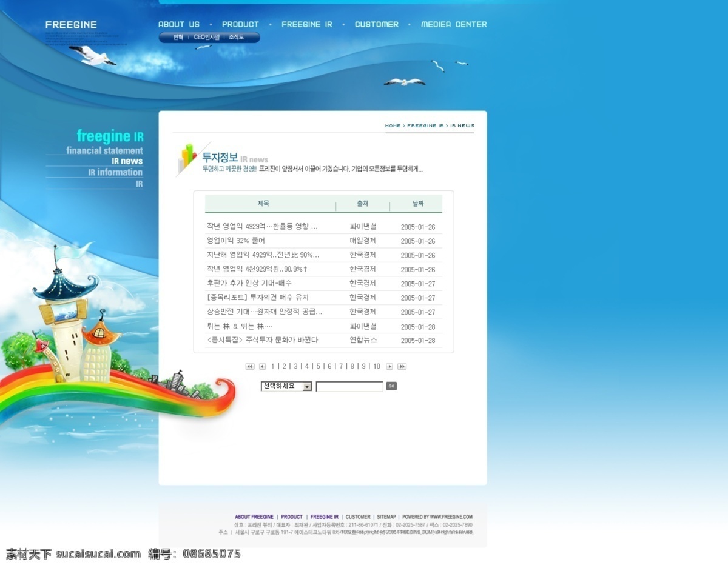Go to the first page with the double-left arrow

[250, 366]
